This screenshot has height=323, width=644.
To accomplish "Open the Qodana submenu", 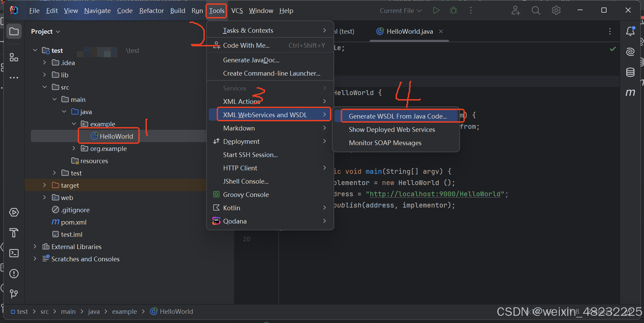I will coord(270,221).
